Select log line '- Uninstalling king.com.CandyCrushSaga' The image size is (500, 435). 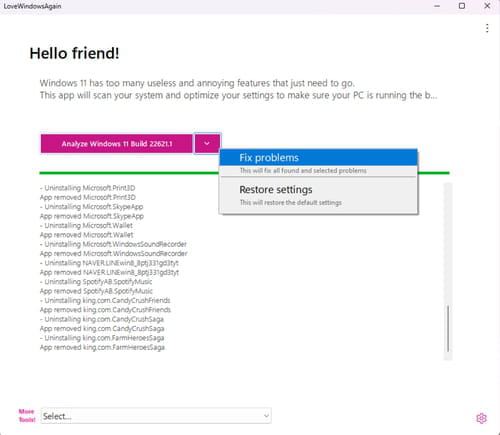[102, 319]
